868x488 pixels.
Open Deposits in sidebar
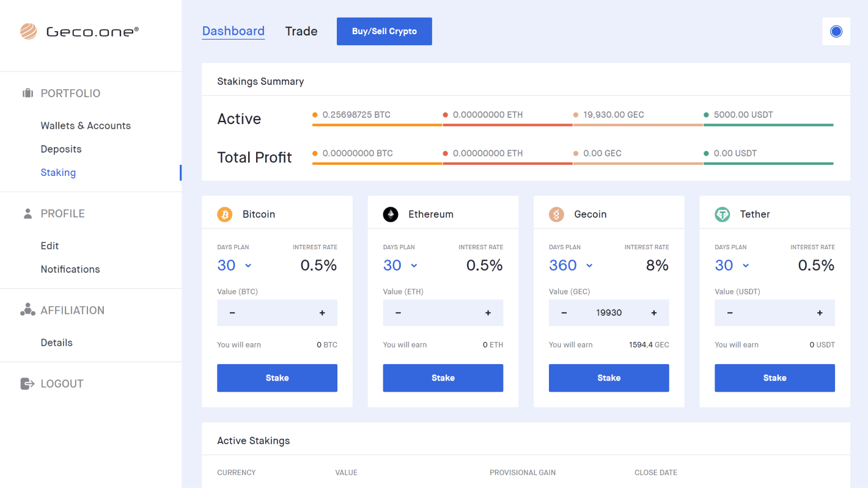(x=61, y=149)
